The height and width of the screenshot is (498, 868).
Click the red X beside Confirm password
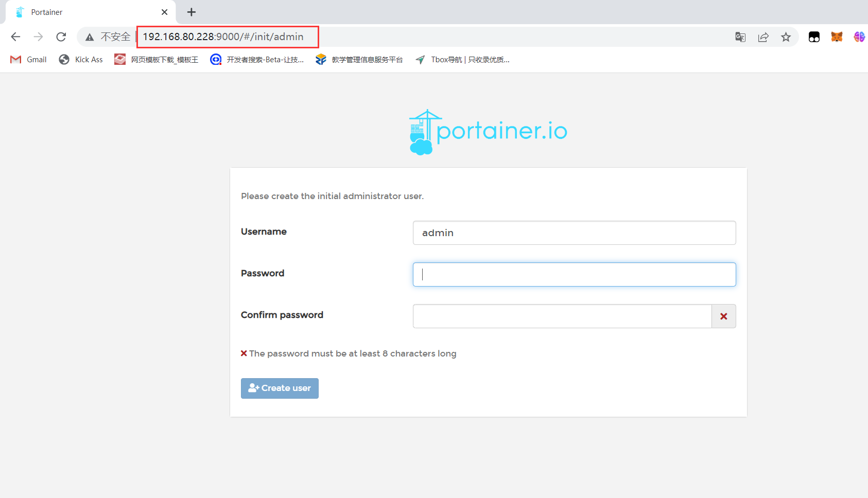(723, 316)
